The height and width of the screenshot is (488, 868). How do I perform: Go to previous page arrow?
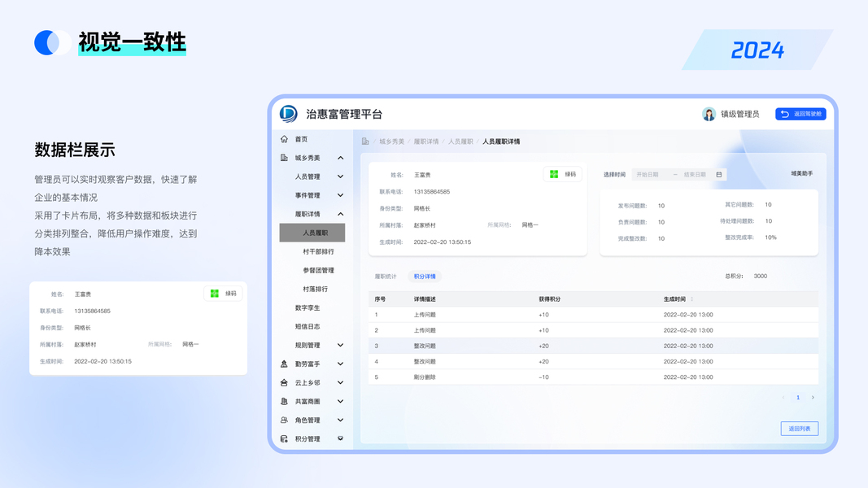[x=783, y=398]
